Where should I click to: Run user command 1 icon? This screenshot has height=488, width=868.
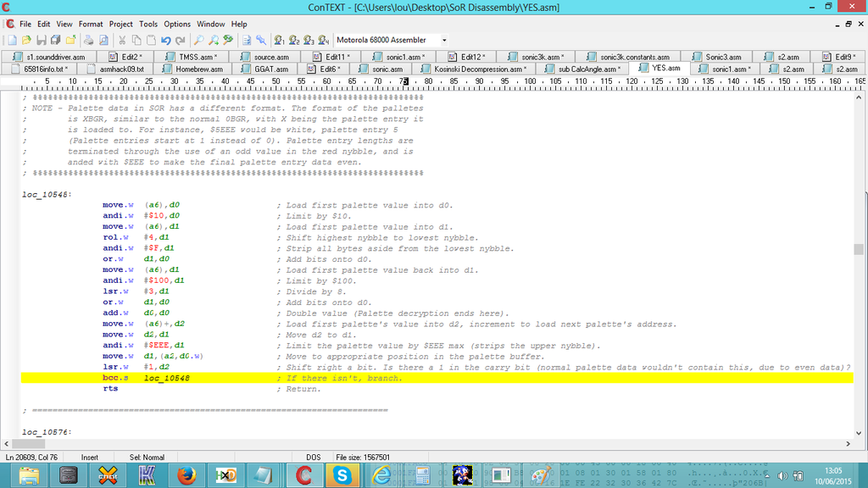click(279, 40)
